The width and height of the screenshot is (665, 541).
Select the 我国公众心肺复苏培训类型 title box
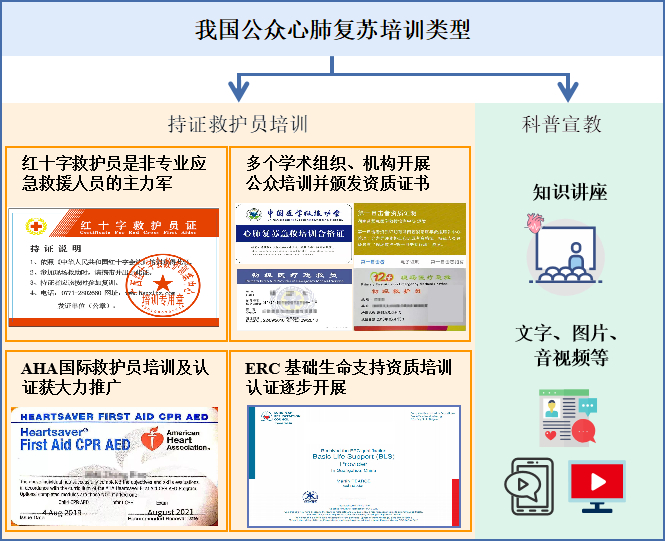pos(332,30)
